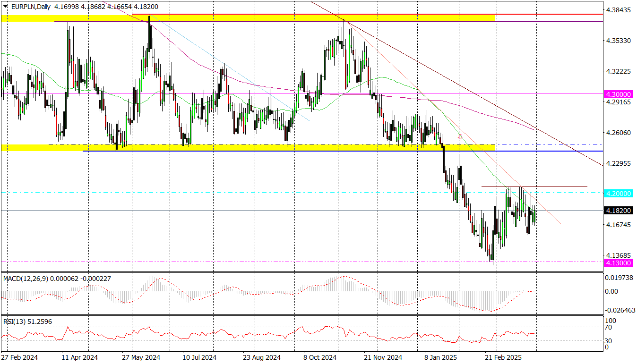Click the 4.13685 price axis label
637x364 pixels.
point(619,255)
